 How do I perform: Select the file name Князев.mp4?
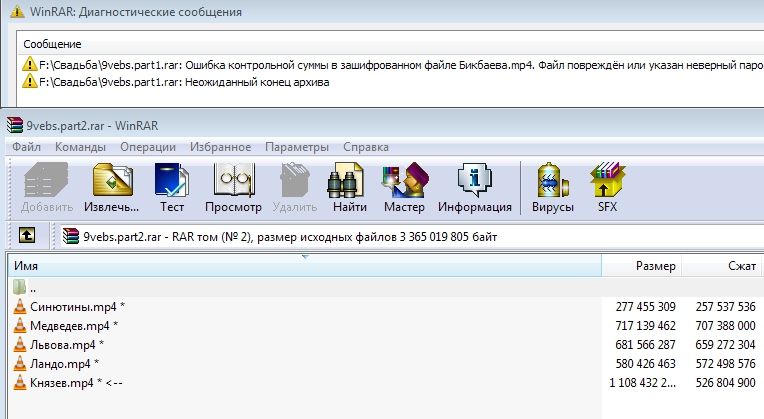pos(61,382)
